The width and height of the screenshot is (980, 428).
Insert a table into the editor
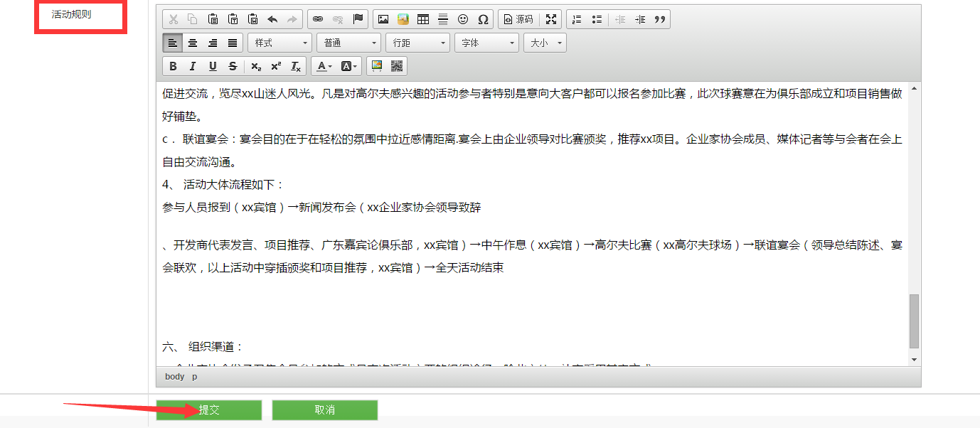(423, 19)
